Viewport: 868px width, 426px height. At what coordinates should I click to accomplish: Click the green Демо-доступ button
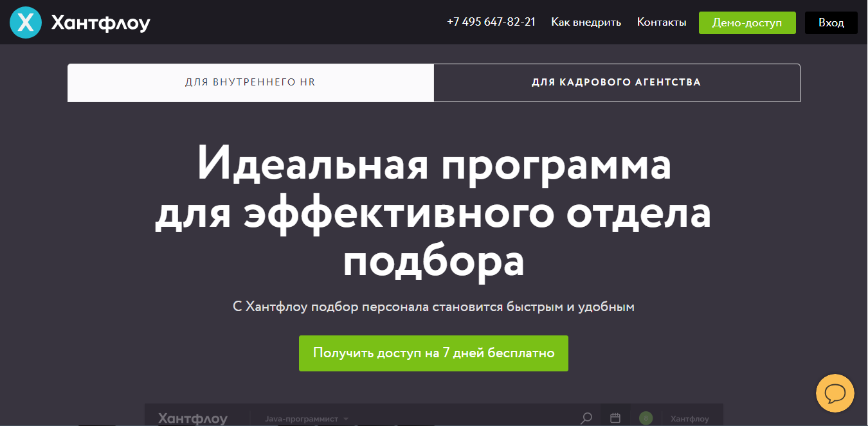coord(746,22)
